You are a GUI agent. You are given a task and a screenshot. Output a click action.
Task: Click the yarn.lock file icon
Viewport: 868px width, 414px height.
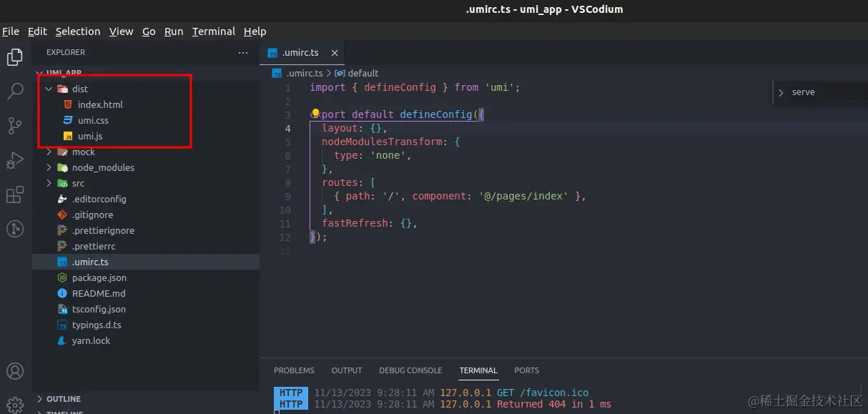coord(62,340)
